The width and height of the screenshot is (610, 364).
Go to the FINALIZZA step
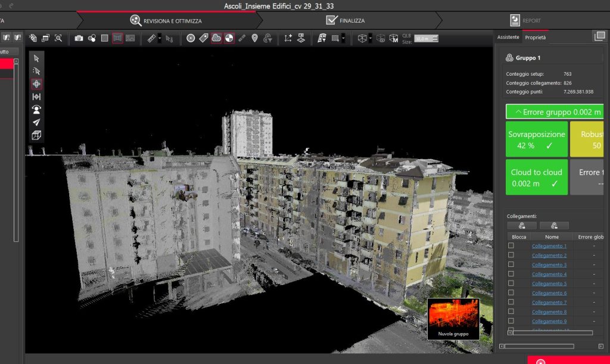coord(346,21)
